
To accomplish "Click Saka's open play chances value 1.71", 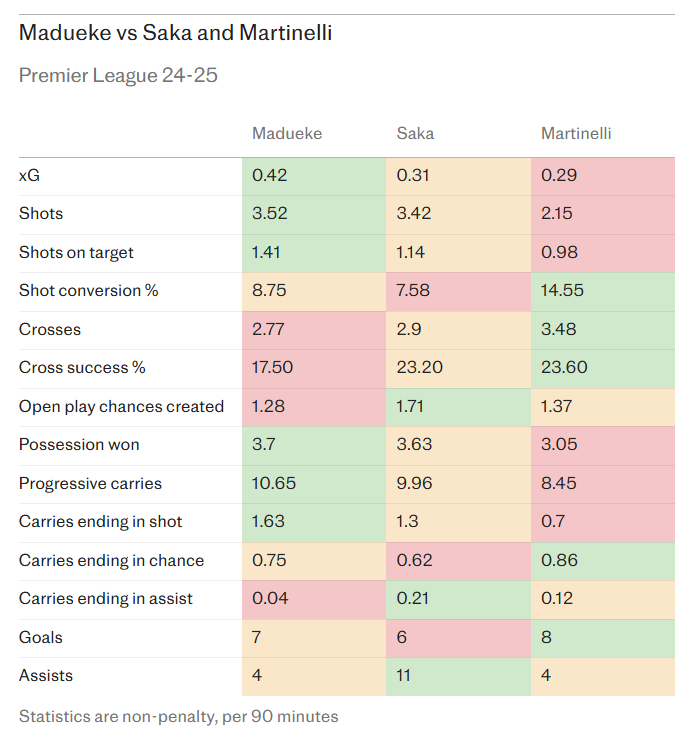I will [x=458, y=407].
